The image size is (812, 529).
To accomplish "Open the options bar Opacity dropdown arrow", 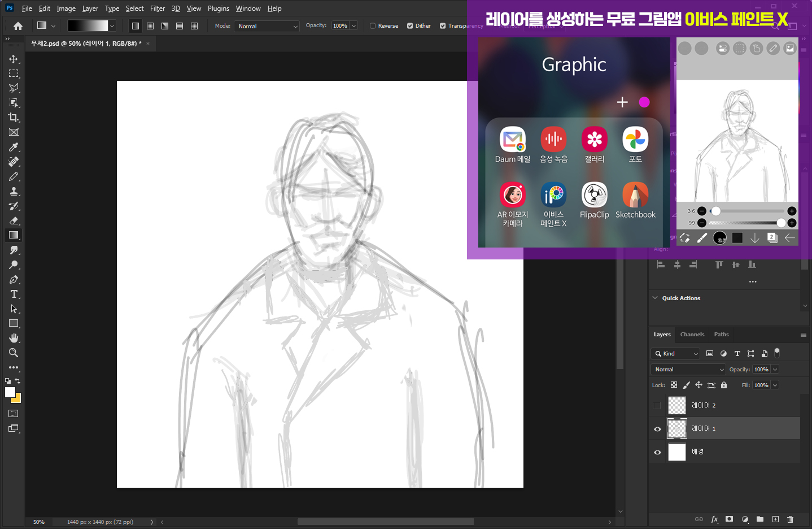I will 354,26.
